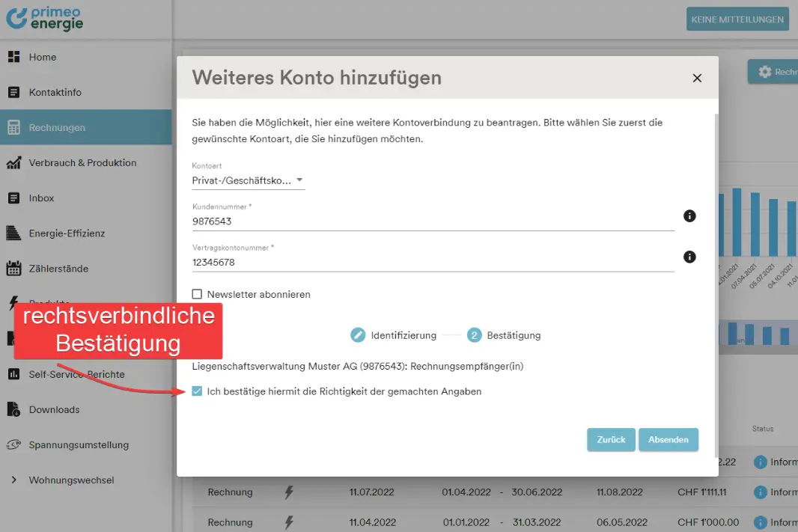Click the Energie-Effizienz sidebar icon

tap(13, 233)
